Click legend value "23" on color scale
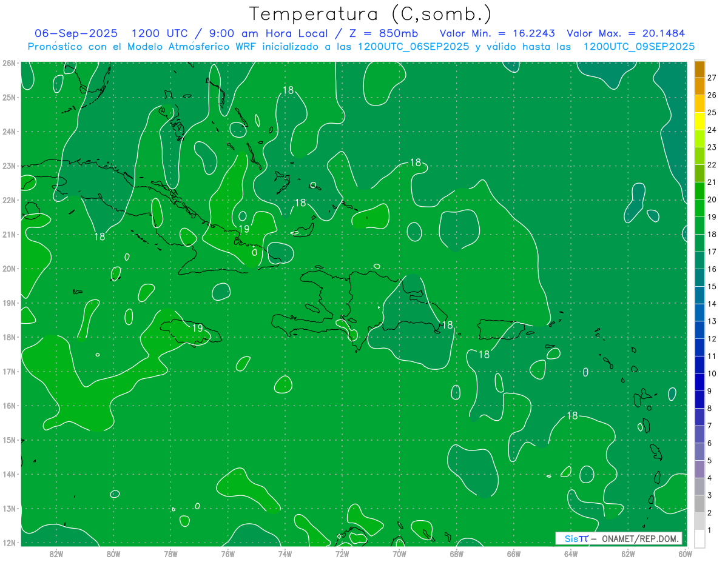Screen dimensions: 728x562 point(712,147)
